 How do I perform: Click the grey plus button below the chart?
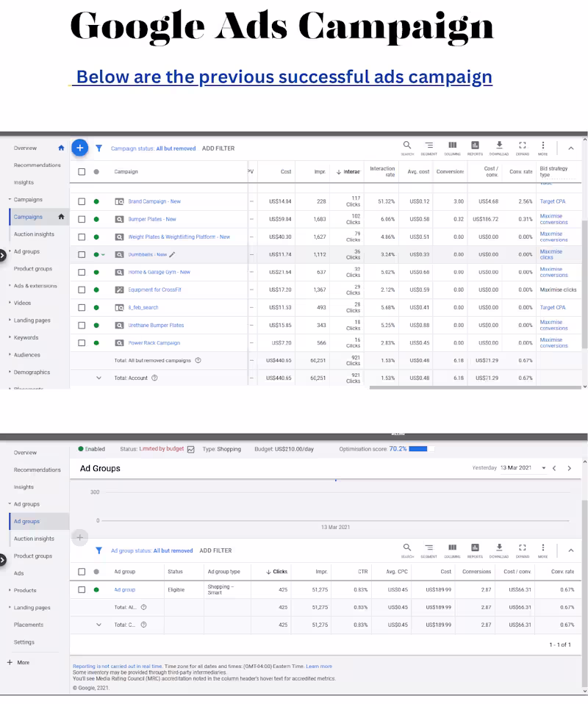point(79,537)
